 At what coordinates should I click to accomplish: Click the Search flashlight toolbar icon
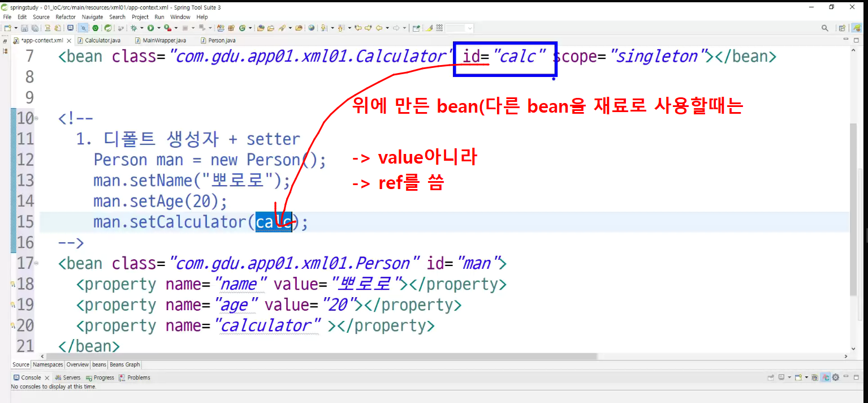tap(281, 28)
